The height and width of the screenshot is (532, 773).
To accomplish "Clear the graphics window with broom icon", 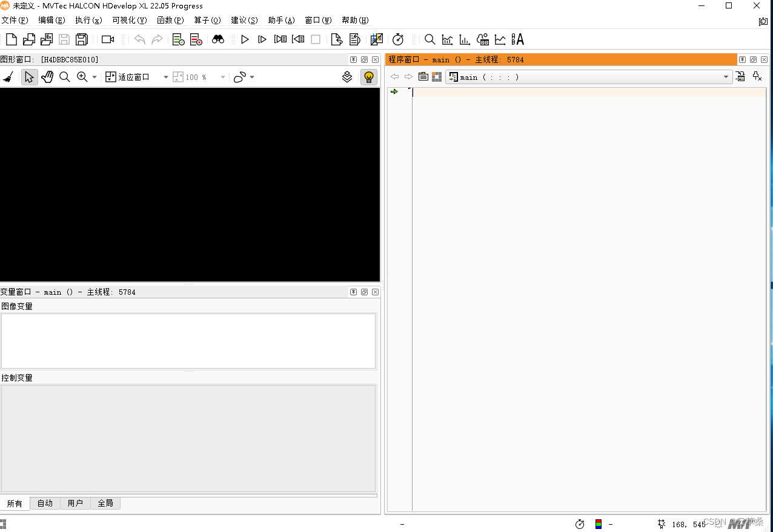I will 8,77.
